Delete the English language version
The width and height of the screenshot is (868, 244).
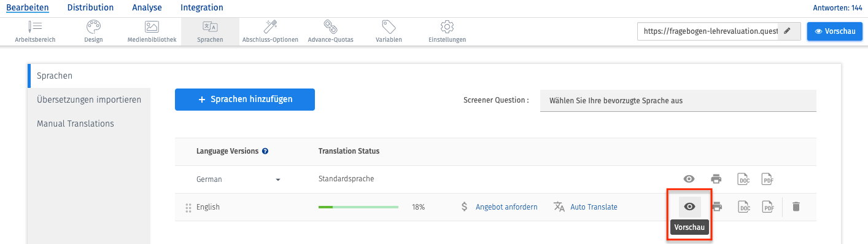796,207
